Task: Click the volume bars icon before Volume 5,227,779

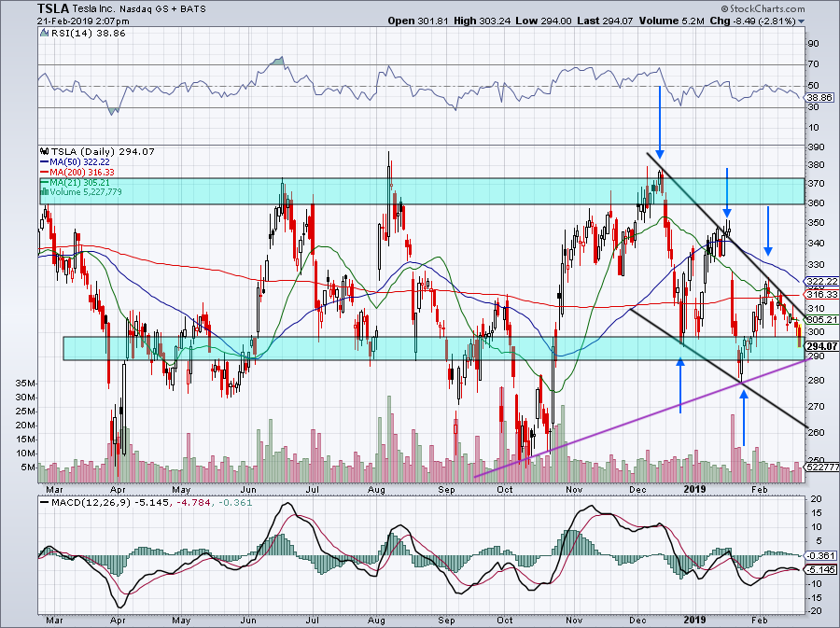Action: (45, 191)
